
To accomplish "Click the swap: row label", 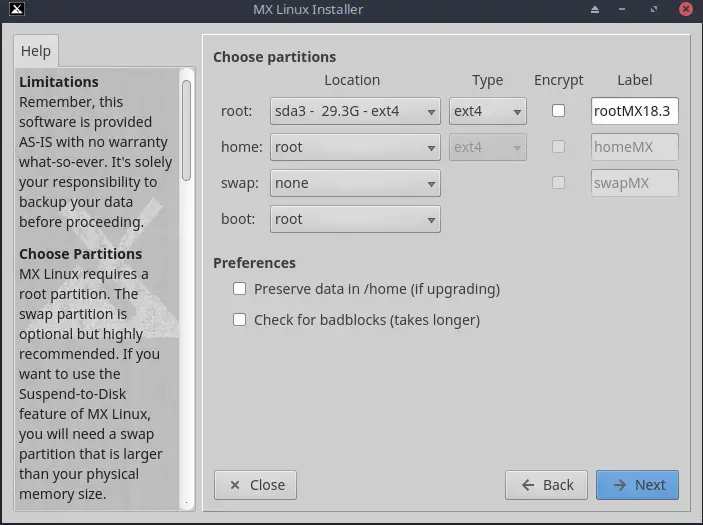I will point(240,183).
